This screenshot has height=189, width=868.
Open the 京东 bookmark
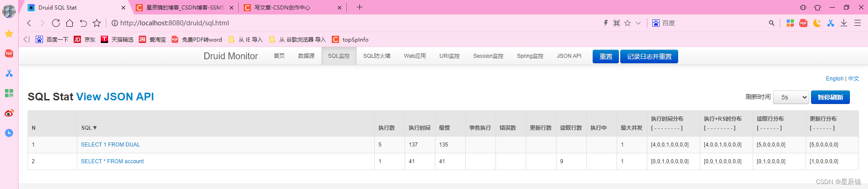pyautogui.click(x=85, y=39)
